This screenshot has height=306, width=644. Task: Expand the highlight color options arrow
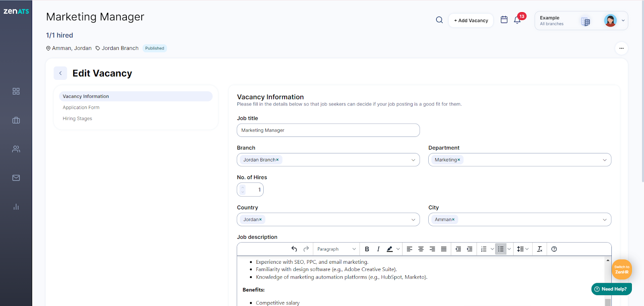click(x=398, y=249)
